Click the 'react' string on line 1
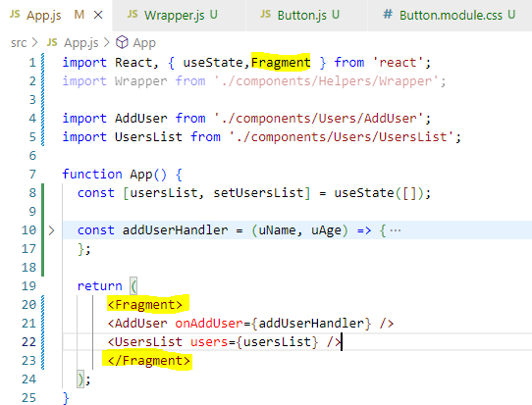The width and height of the screenshot is (532, 405). [x=398, y=63]
